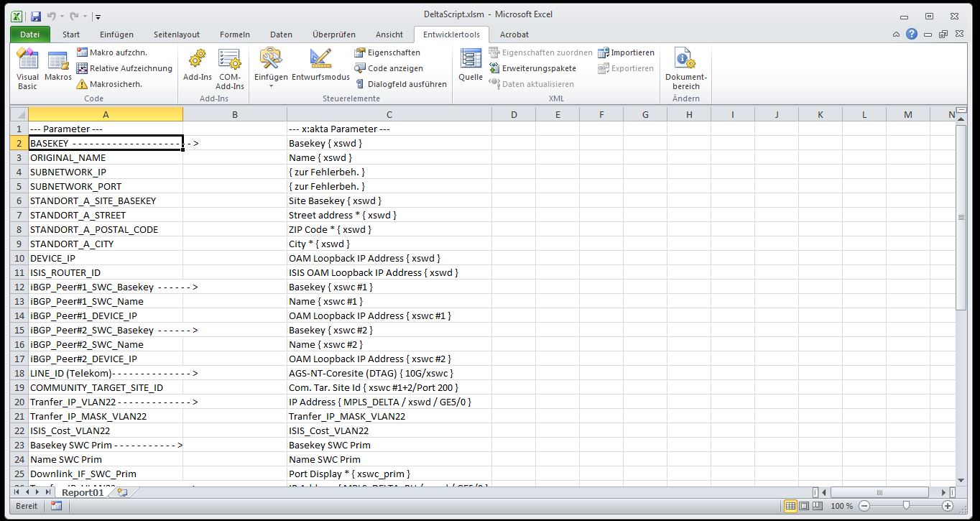
Task: Open the Datei menu tab
Action: tap(29, 34)
